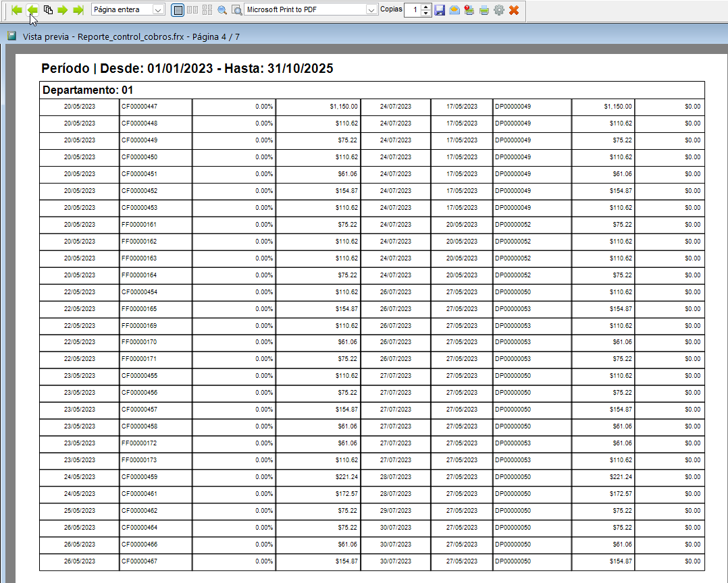Select single page view layout

click(178, 9)
